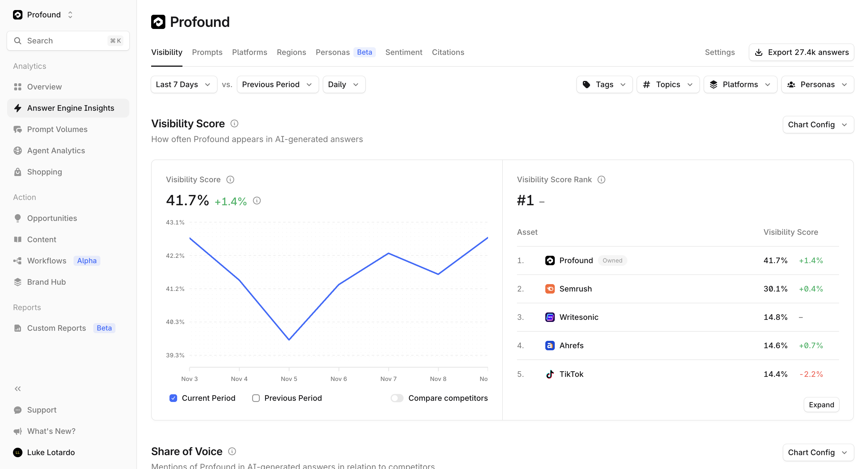Click the Asset column header

tap(527, 232)
